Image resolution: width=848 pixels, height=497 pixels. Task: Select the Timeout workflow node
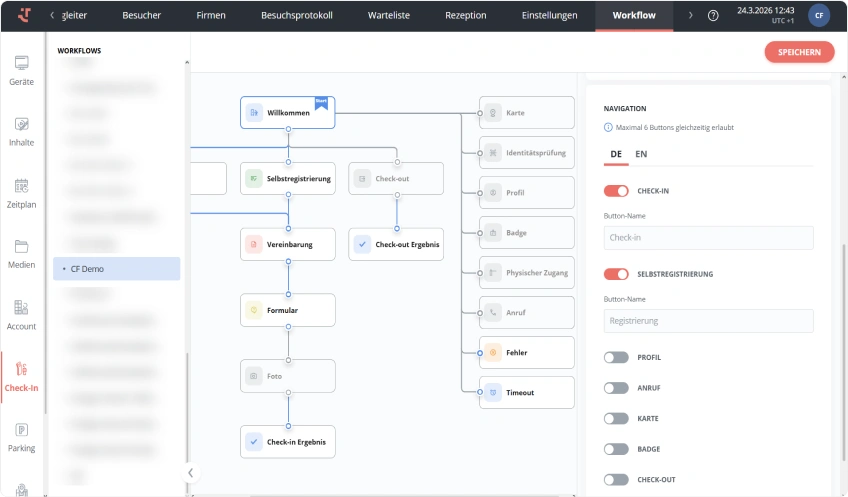click(x=527, y=393)
